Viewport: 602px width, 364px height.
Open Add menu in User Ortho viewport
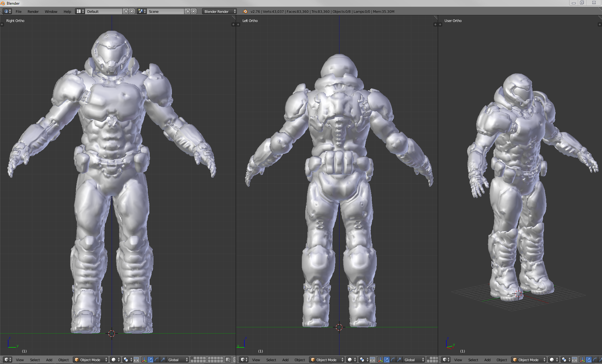coord(487,360)
